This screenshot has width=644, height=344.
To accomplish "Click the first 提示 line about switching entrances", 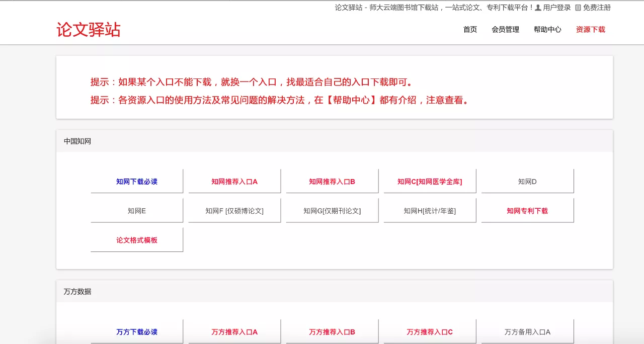I will [253, 82].
